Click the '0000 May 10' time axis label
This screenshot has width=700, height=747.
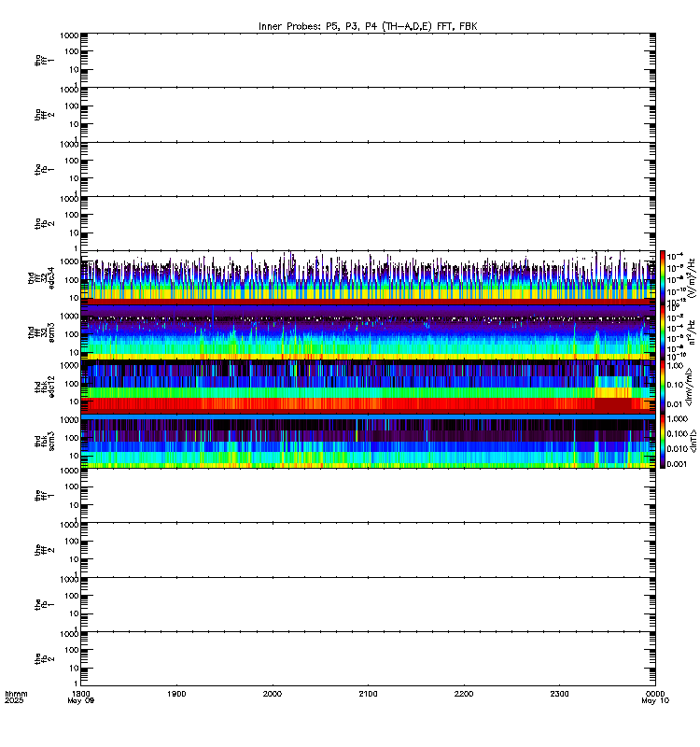click(655, 697)
